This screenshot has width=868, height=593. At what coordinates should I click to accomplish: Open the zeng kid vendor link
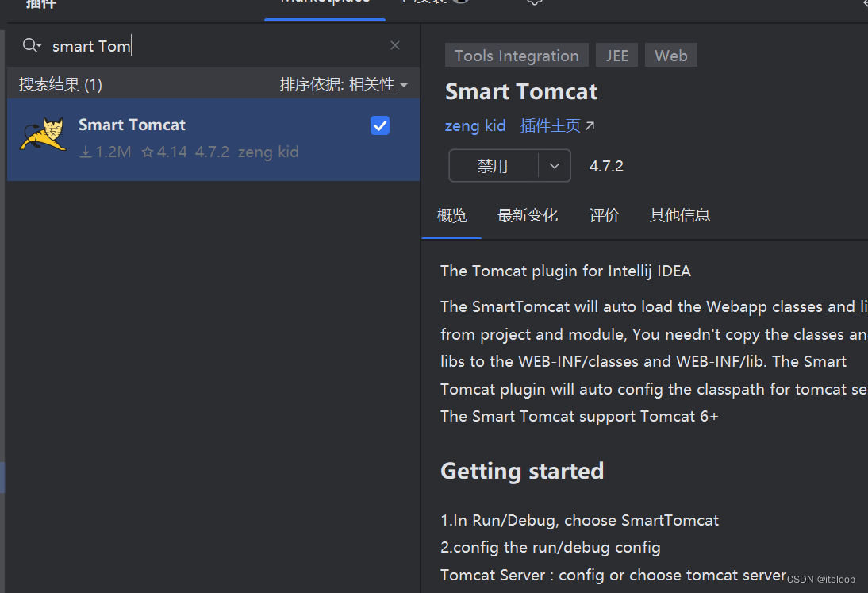pos(475,125)
